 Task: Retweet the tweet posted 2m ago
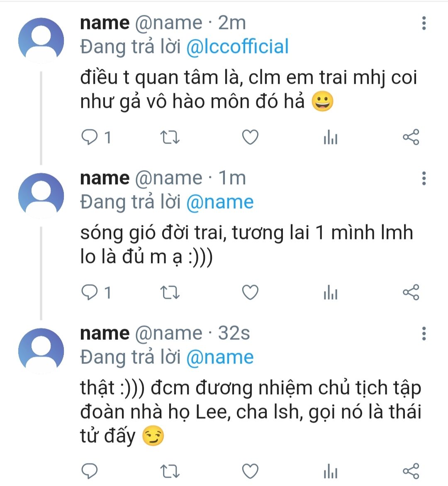pos(170,137)
